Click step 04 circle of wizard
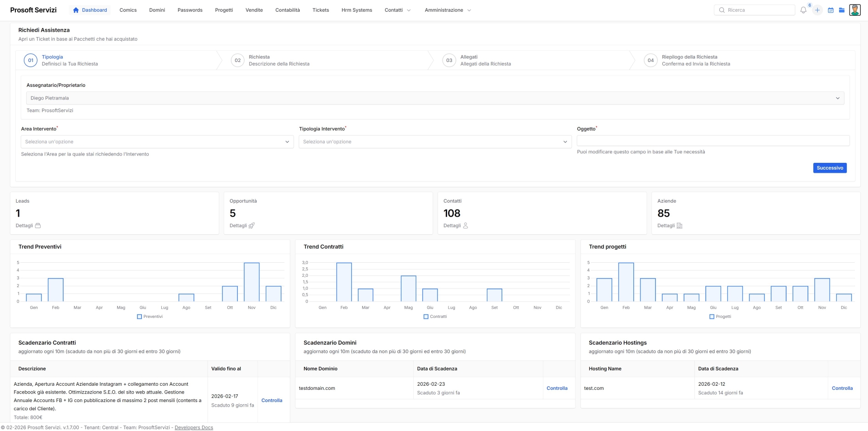 coord(651,60)
